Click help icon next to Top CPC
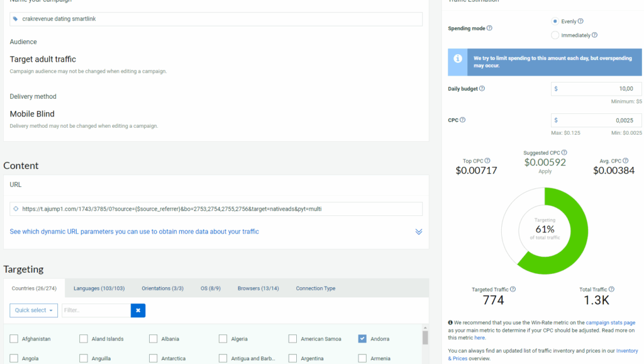This screenshot has height=364, width=644. click(x=487, y=161)
